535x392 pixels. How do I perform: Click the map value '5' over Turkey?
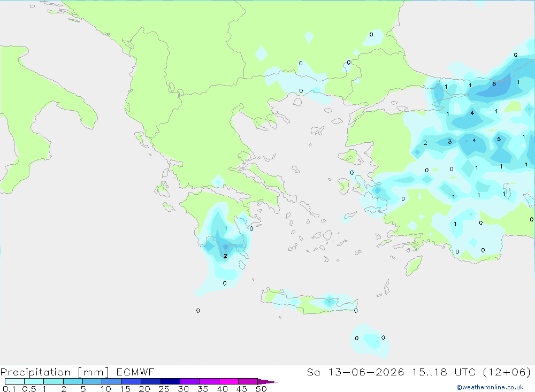point(499,139)
